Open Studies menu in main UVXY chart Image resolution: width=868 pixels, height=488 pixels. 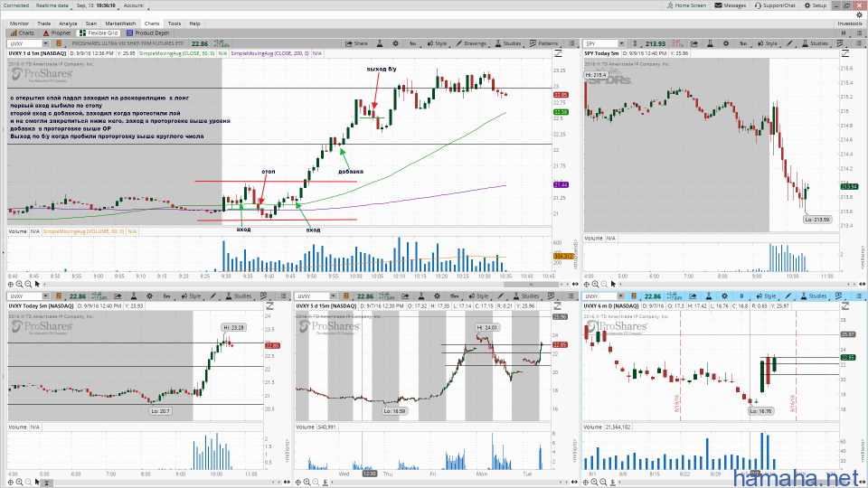pos(508,43)
